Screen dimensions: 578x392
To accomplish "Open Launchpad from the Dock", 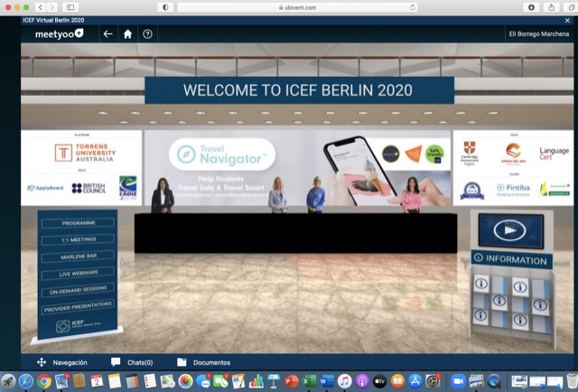I will [8, 381].
